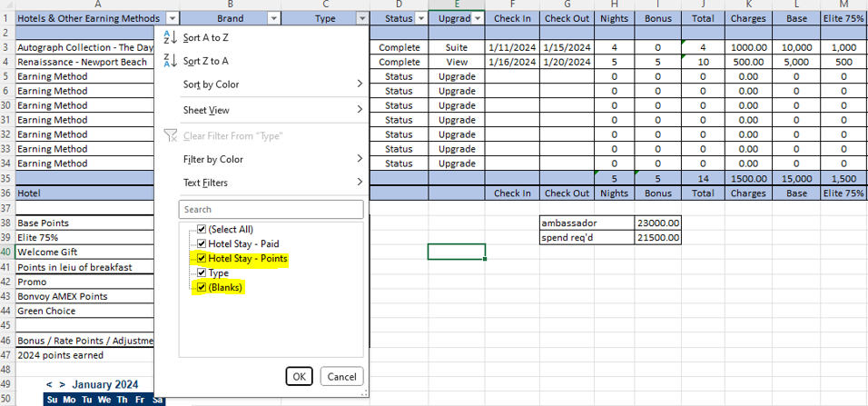Select the Hotel cell in row 36
The image size is (868, 406).
(x=85, y=193)
